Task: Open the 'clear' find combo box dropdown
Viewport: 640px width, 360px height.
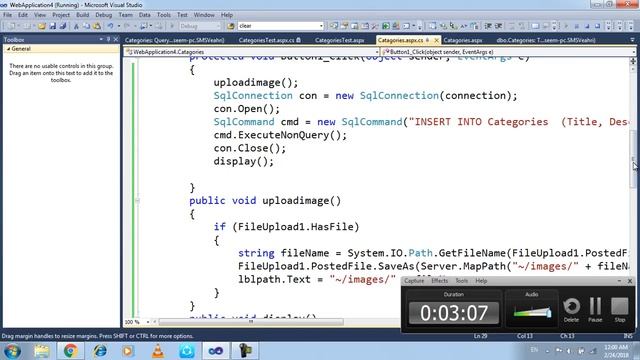Action: point(321,26)
